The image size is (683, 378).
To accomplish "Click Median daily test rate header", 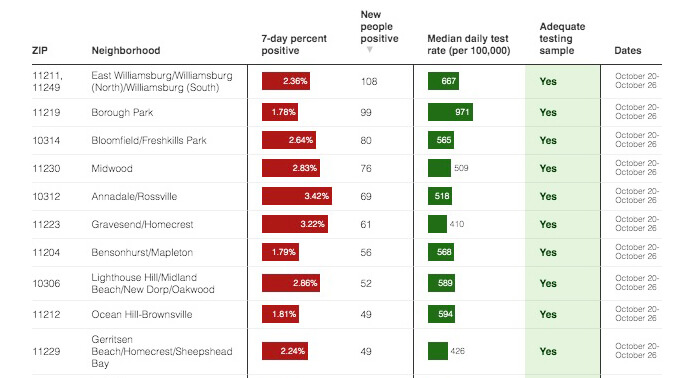I will pos(469,44).
